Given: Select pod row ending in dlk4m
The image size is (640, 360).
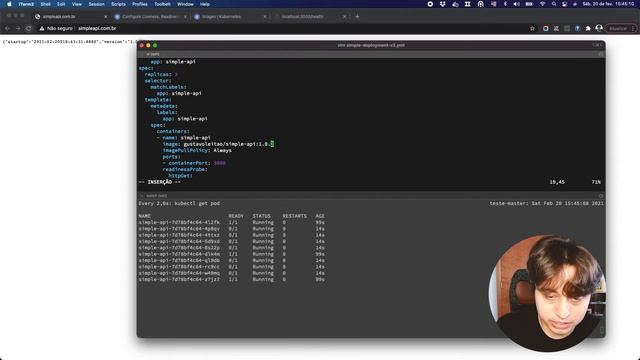Looking at the screenshot, I should [x=231, y=254].
